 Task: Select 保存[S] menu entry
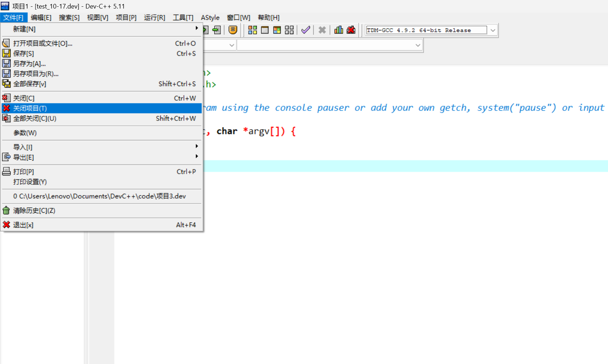click(102, 54)
